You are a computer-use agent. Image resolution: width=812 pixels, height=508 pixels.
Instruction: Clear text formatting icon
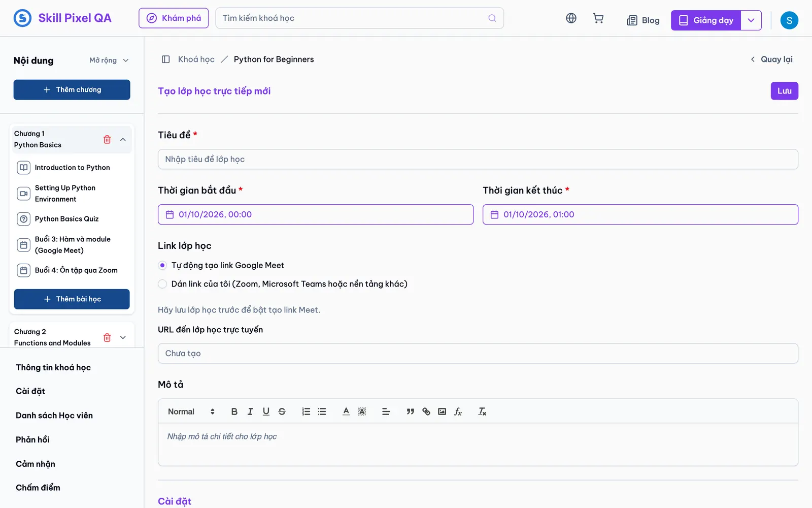(x=482, y=411)
